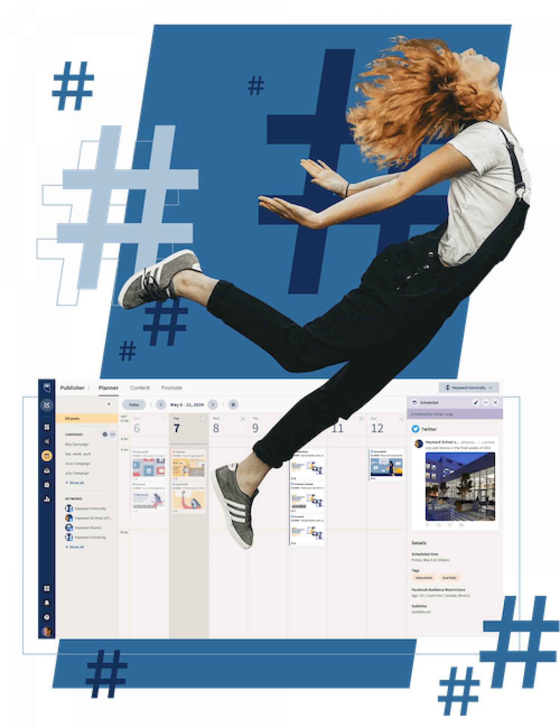Open the Inbox icon in sidebar
This screenshot has height=728, width=560.
(x=47, y=470)
